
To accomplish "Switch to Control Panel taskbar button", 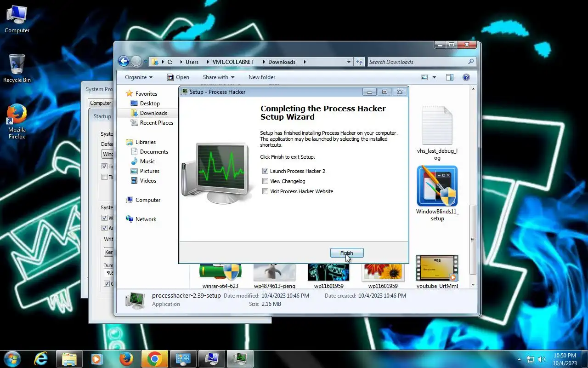I will pos(183,359).
